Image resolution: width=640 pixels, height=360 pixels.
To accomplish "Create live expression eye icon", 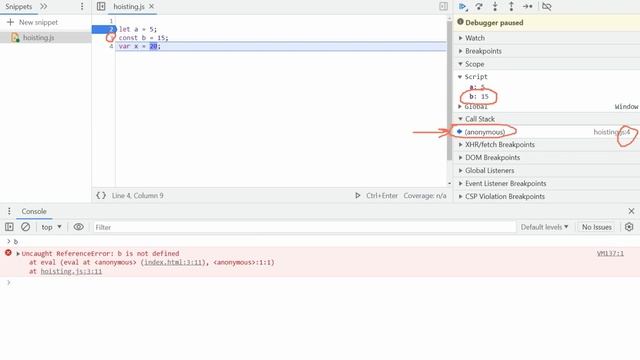I will (78, 227).
